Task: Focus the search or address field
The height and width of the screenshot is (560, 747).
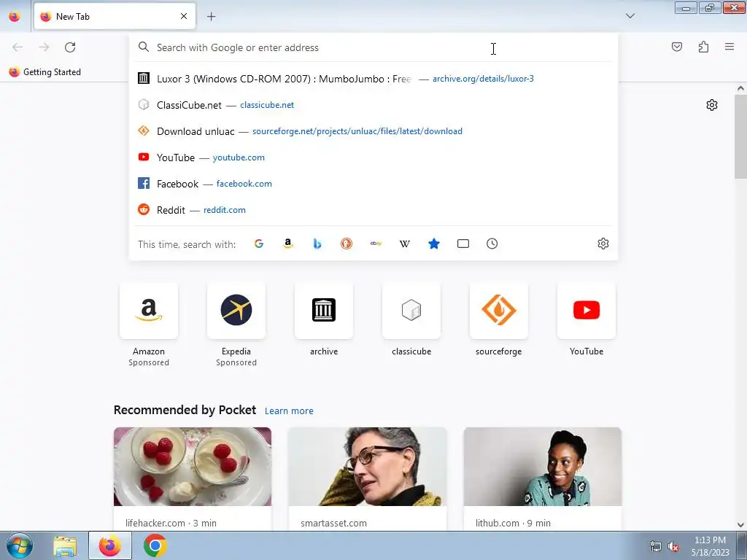Action: point(373,47)
